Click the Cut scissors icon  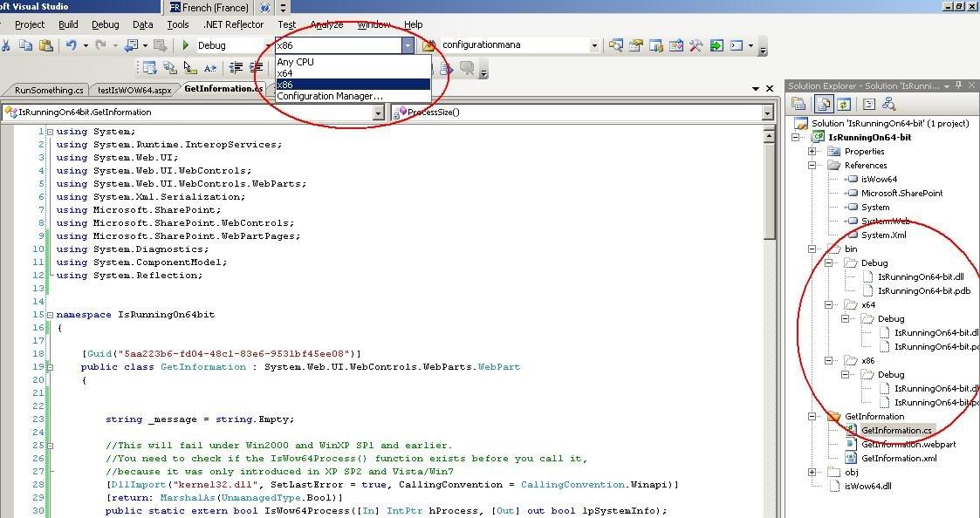pyautogui.click(x=5, y=45)
